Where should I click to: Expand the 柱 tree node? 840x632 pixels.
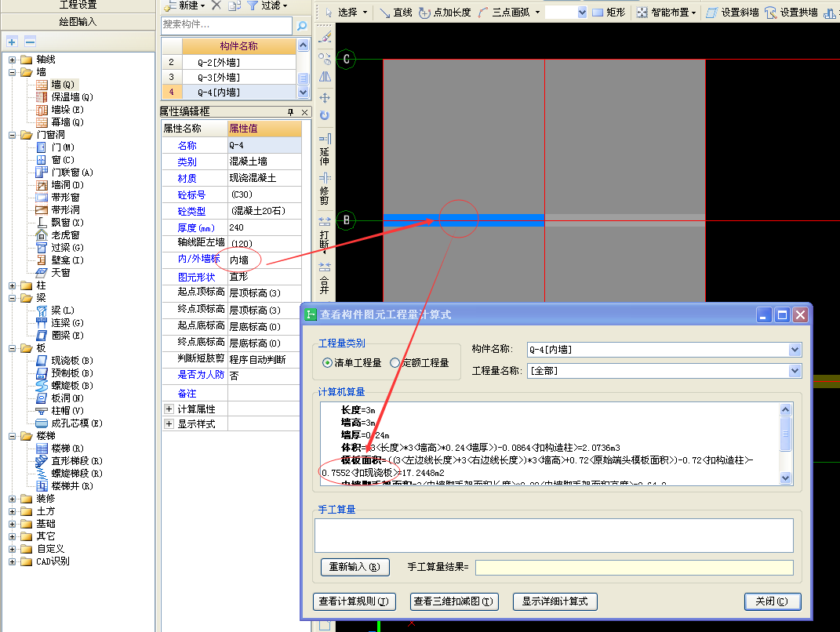[x=12, y=285]
